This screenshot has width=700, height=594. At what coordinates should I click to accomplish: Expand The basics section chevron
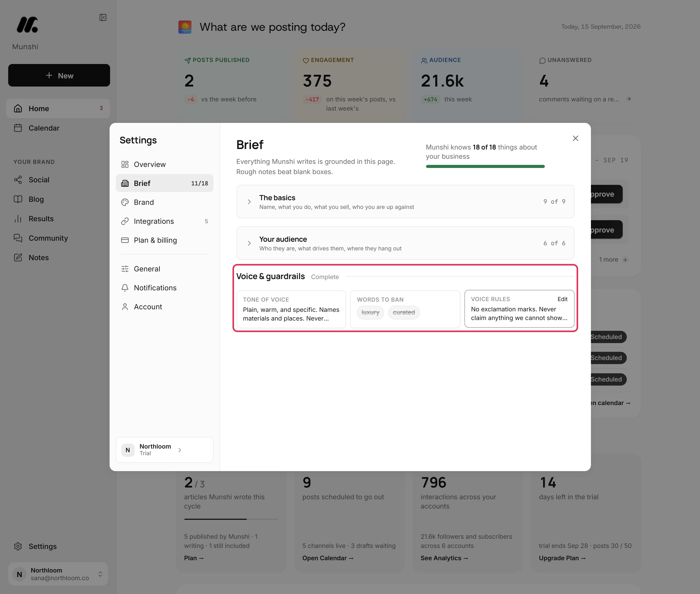click(x=249, y=202)
